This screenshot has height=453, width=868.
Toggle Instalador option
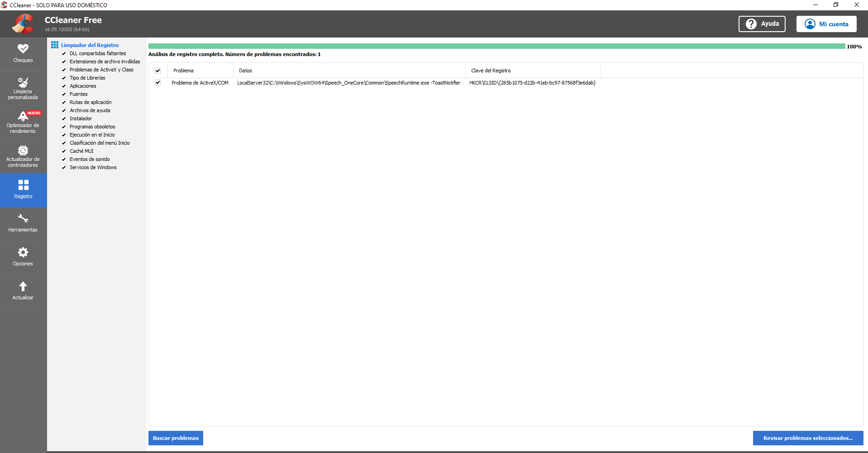coord(64,118)
